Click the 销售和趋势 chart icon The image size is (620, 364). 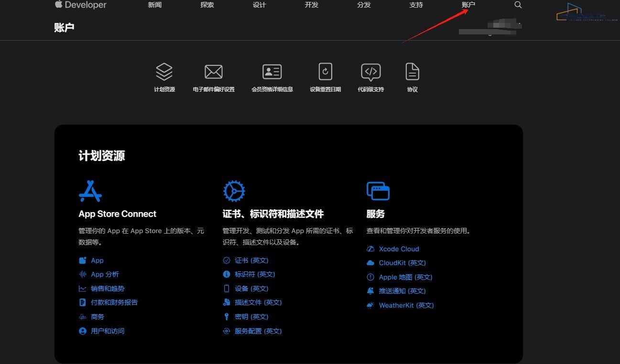(x=83, y=289)
